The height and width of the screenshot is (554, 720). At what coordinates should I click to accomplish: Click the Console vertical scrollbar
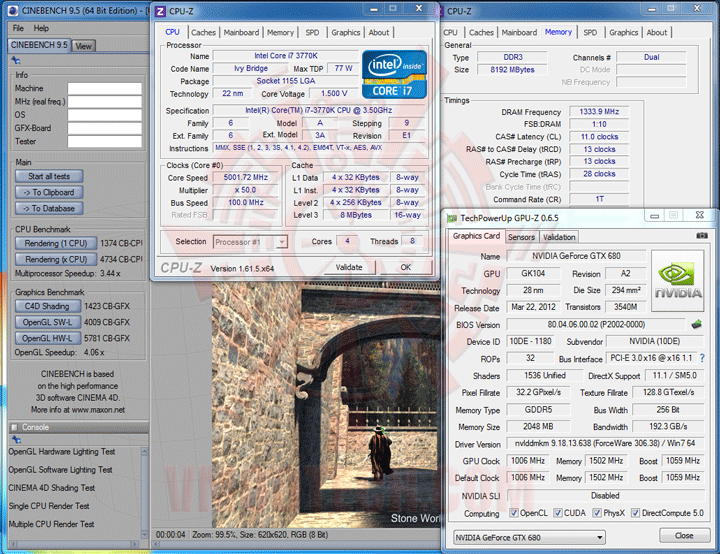pos(145,493)
